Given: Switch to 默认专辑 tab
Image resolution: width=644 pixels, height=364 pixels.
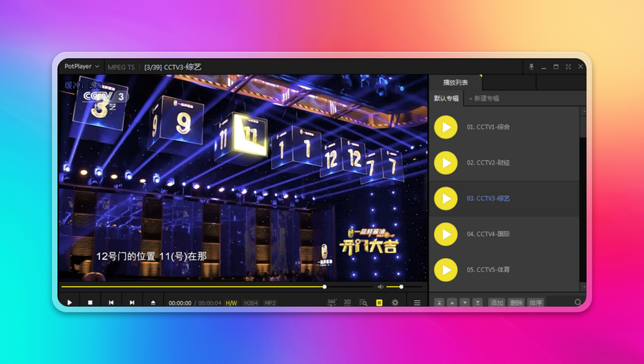Looking at the screenshot, I should coord(446,99).
